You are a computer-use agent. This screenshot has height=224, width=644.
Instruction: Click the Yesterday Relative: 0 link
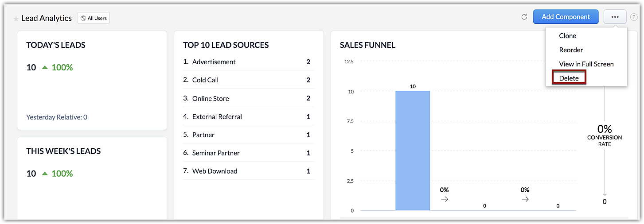pos(57,117)
